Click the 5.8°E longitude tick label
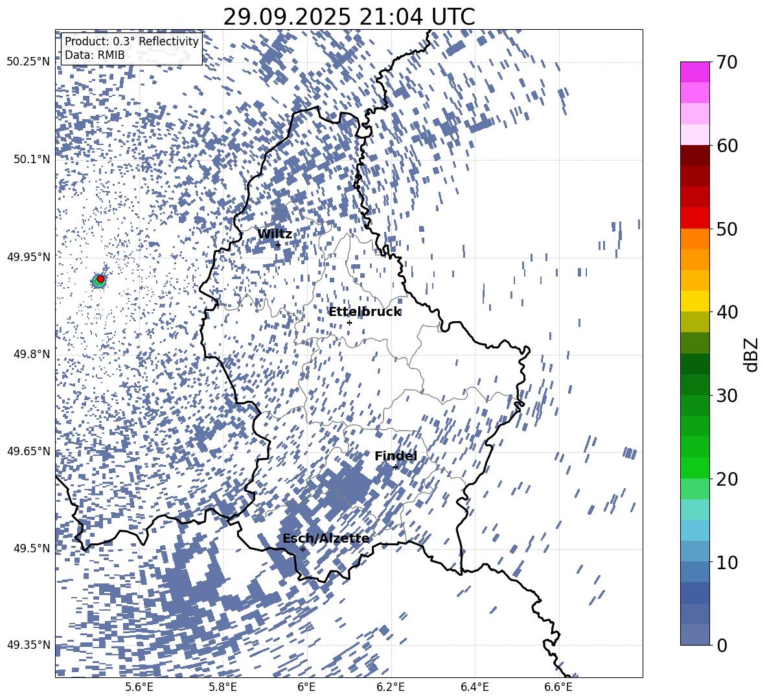This screenshot has width=767, height=700. (223, 687)
